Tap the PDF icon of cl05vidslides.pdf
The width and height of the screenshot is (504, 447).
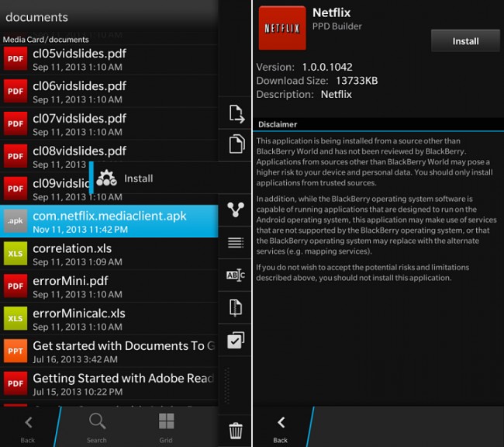pyautogui.click(x=16, y=59)
